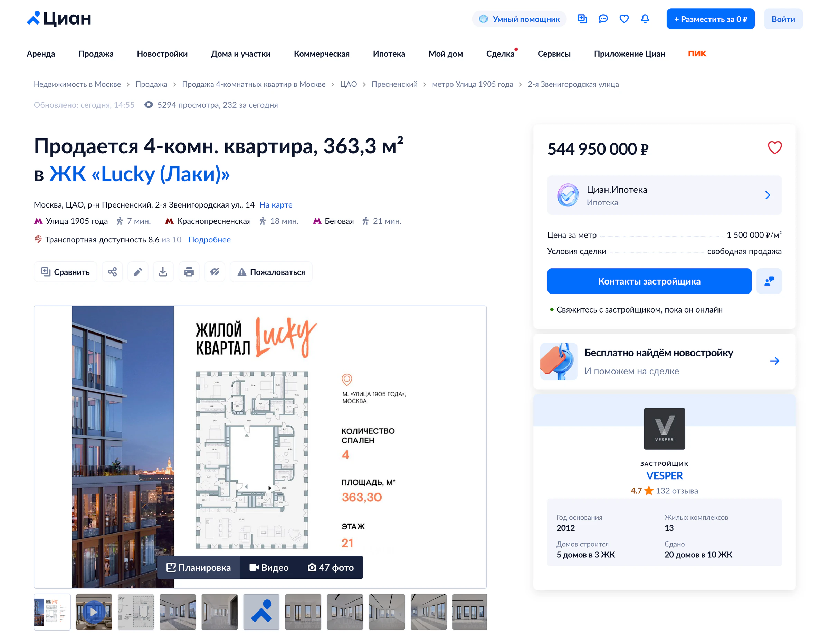Open the Мой дом menu
The height and width of the screenshot is (644, 829).
pyautogui.click(x=446, y=54)
